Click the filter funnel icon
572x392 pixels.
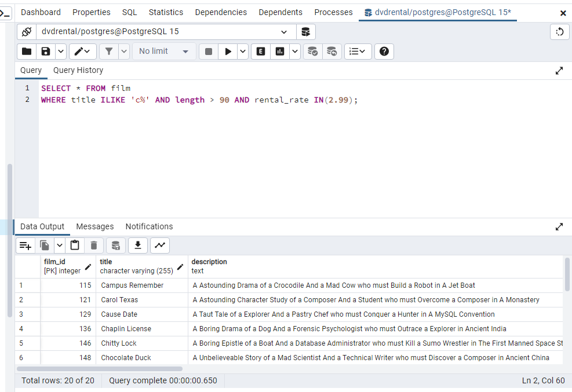click(x=109, y=52)
